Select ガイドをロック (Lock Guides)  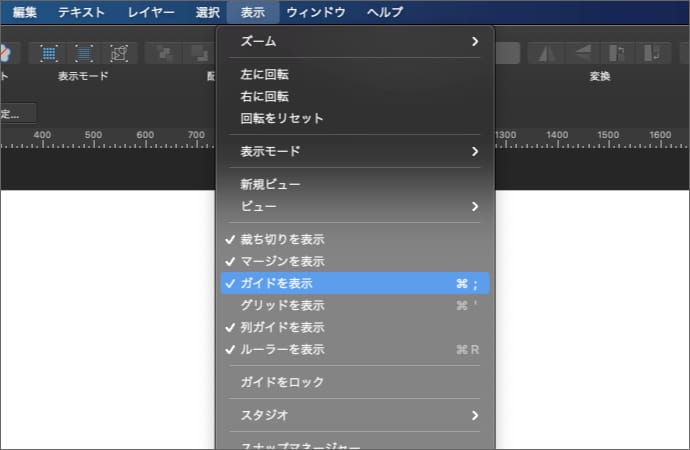[282, 383]
